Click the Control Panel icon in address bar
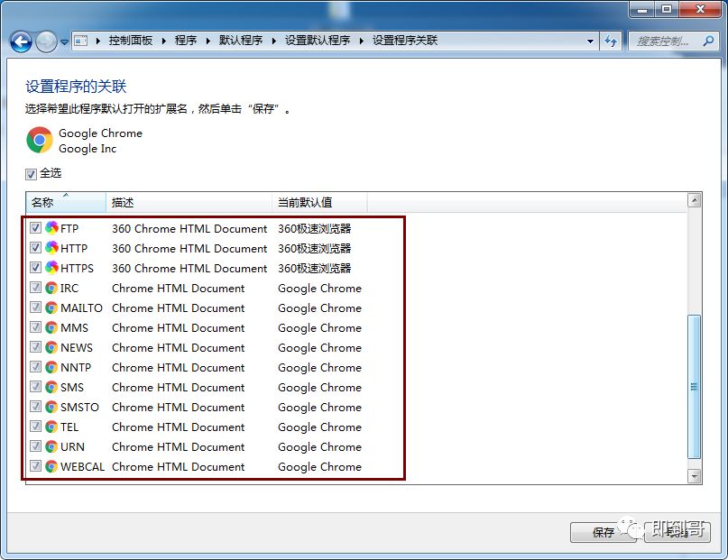Viewport: 728px width, 560px height. coord(81,41)
